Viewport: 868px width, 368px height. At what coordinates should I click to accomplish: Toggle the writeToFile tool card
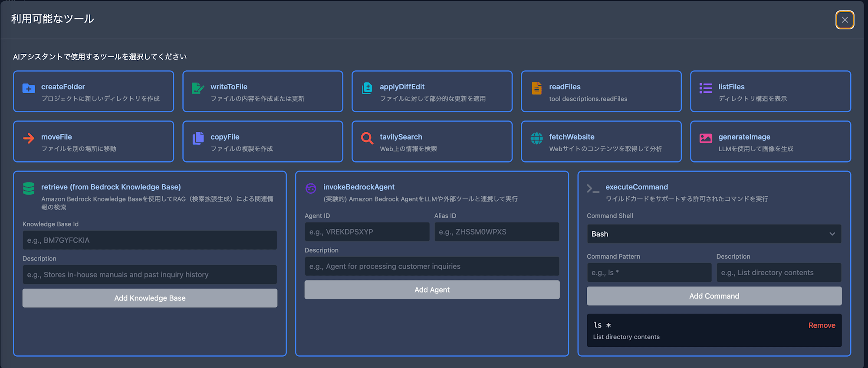[263, 91]
